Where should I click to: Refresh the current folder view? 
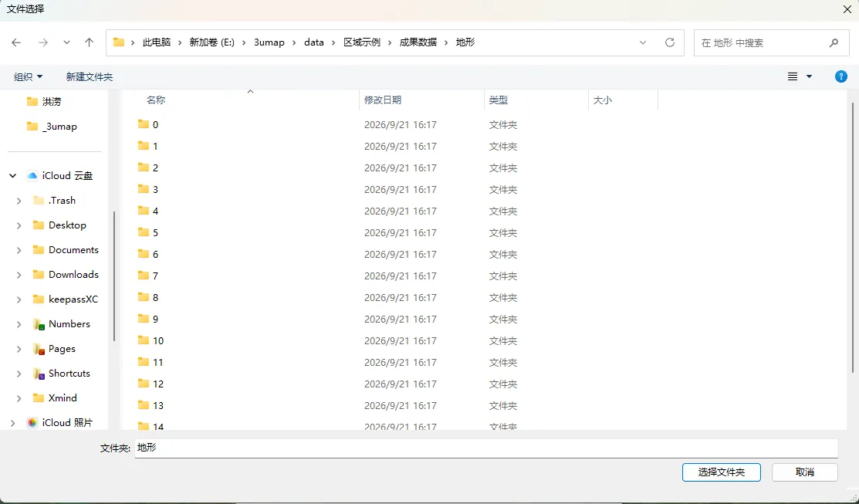click(x=669, y=42)
